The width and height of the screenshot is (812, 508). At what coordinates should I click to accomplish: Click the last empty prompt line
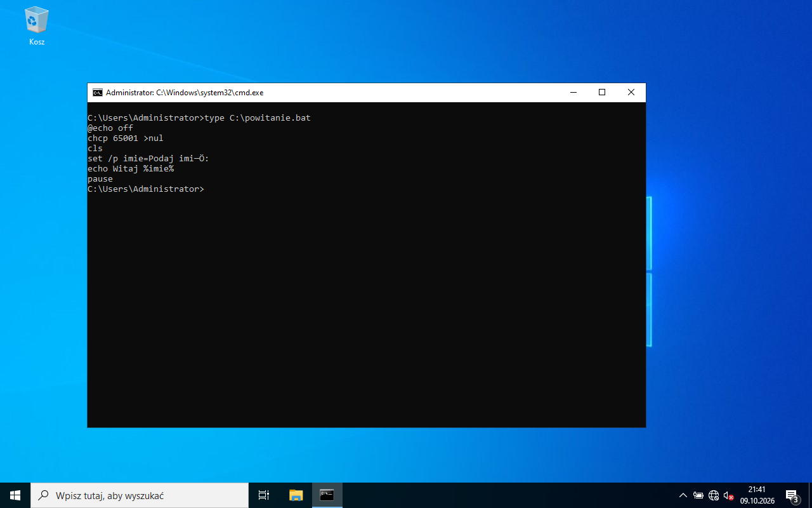[146, 189]
